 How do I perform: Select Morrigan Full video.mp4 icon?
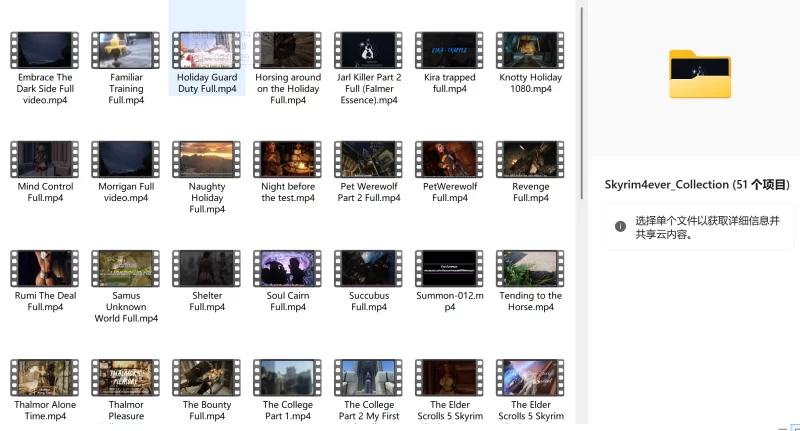click(x=126, y=159)
